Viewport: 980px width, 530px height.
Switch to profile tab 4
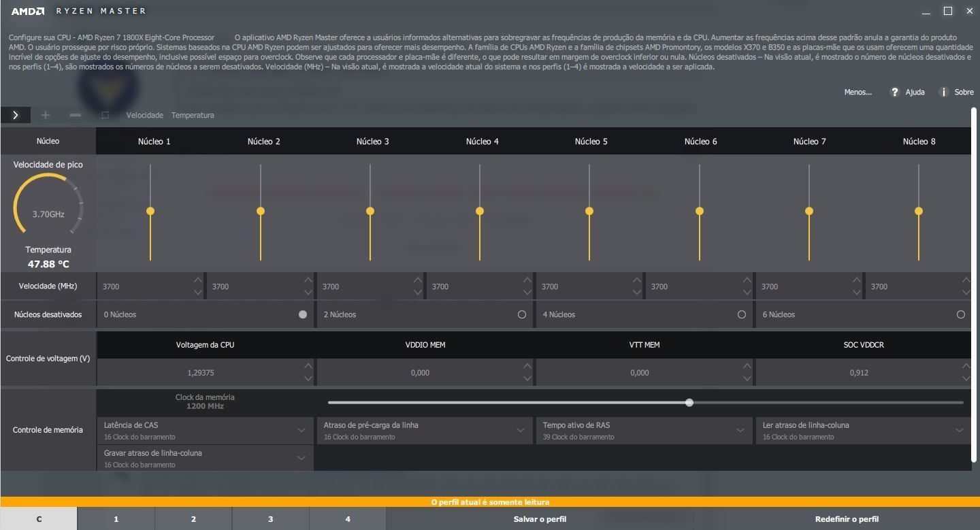(348, 519)
